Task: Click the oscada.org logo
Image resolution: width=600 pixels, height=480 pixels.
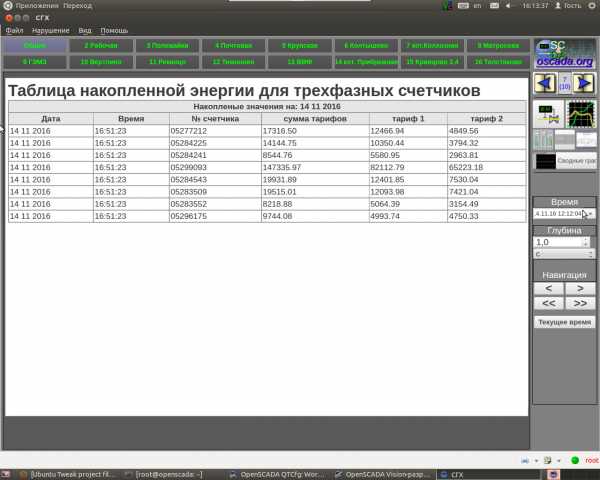Action: point(563,53)
